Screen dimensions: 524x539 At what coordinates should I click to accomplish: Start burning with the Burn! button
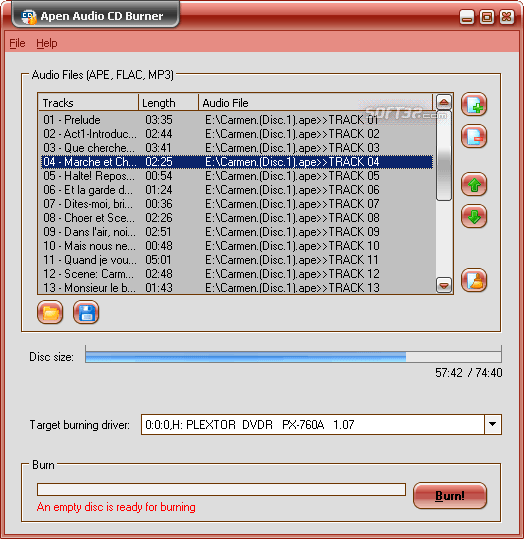(450, 495)
